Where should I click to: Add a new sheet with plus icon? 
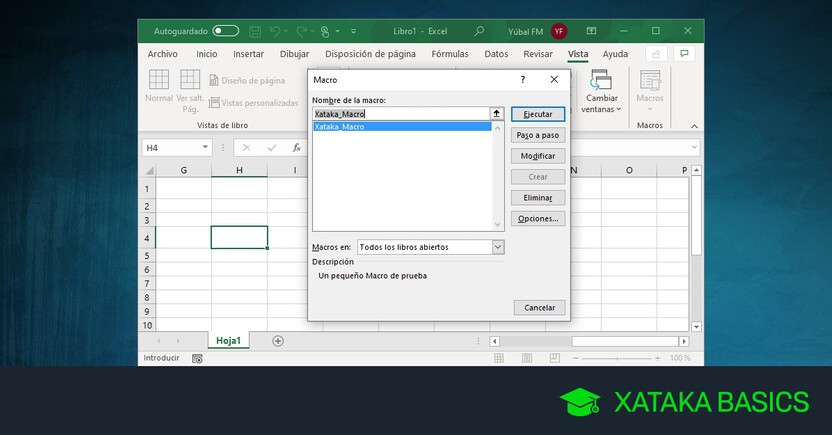coord(278,340)
